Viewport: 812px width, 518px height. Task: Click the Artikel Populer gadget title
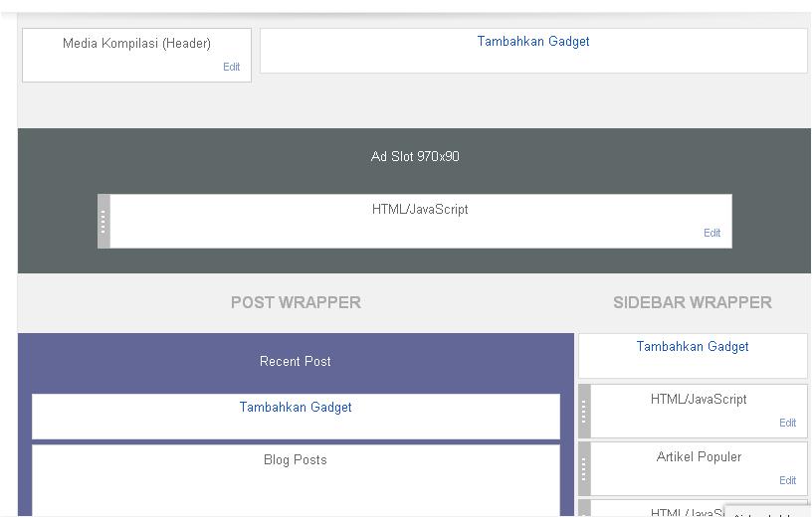(x=699, y=457)
